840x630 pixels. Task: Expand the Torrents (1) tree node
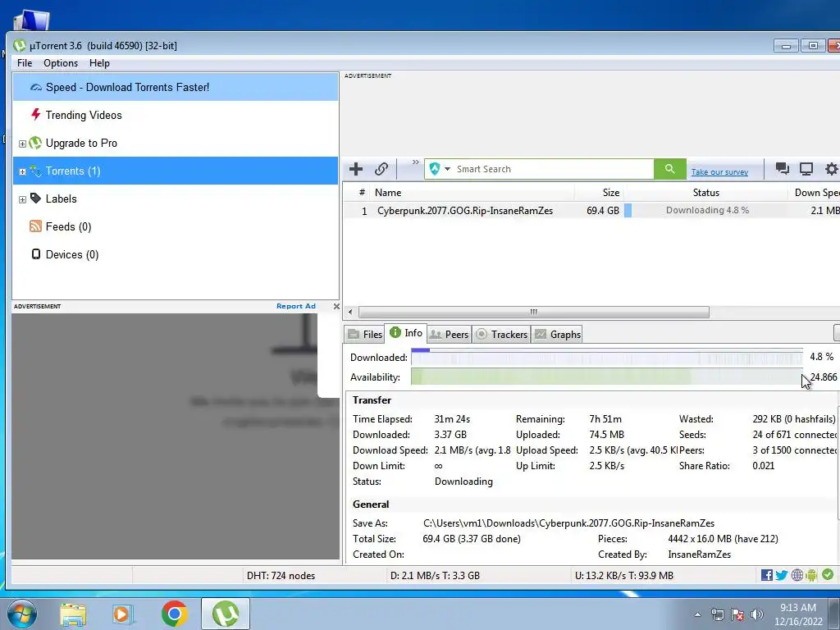tap(22, 171)
